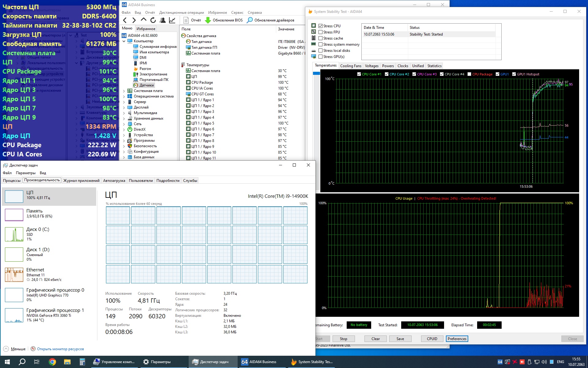Click Открыть монитор ресурсов link

(x=60, y=349)
